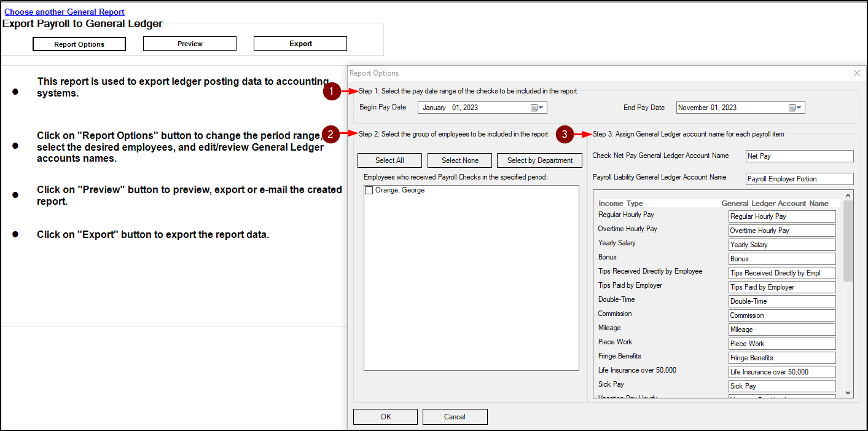
Task: Click the Preview button
Action: [190, 44]
